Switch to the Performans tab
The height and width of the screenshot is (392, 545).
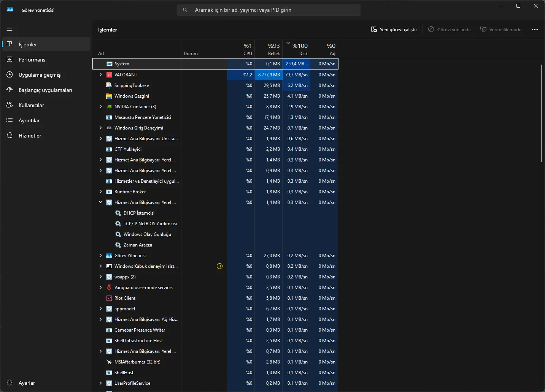tap(46, 60)
